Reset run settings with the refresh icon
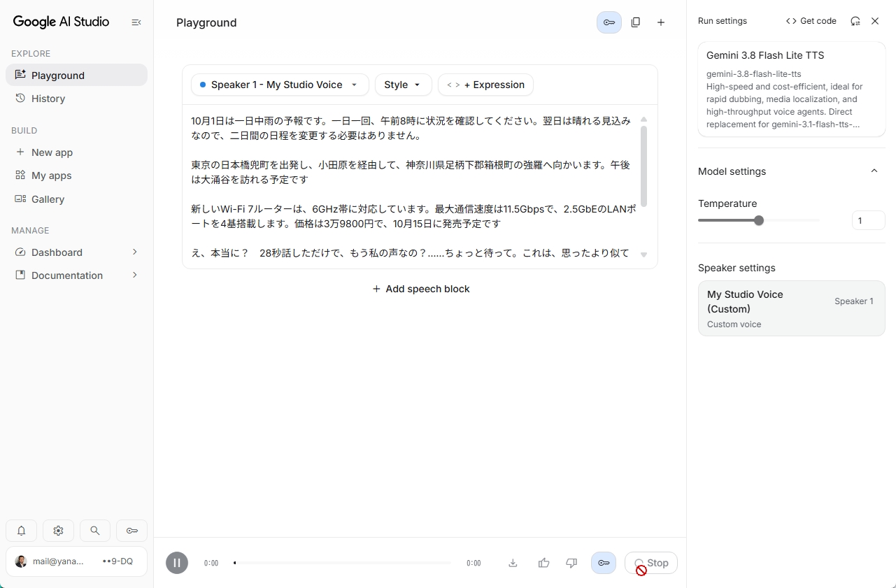Screen dimensions: 896x588 (855, 21)
